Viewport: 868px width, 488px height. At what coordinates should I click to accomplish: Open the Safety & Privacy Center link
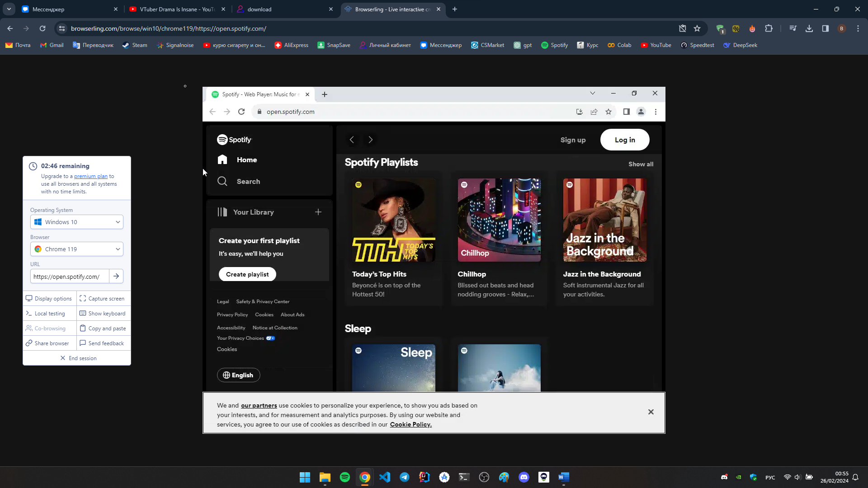coord(263,301)
